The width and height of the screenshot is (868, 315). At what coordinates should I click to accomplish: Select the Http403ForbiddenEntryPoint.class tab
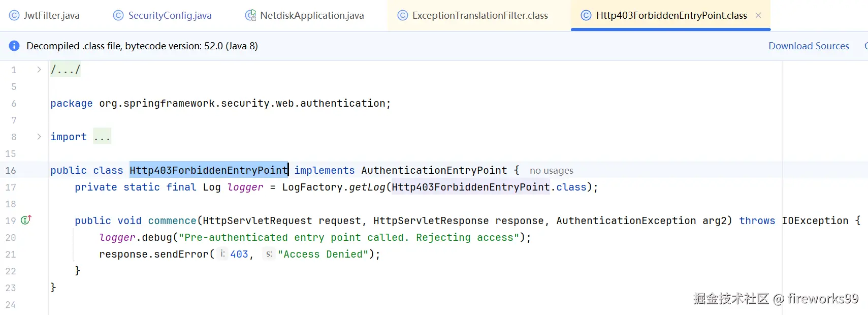(671, 15)
